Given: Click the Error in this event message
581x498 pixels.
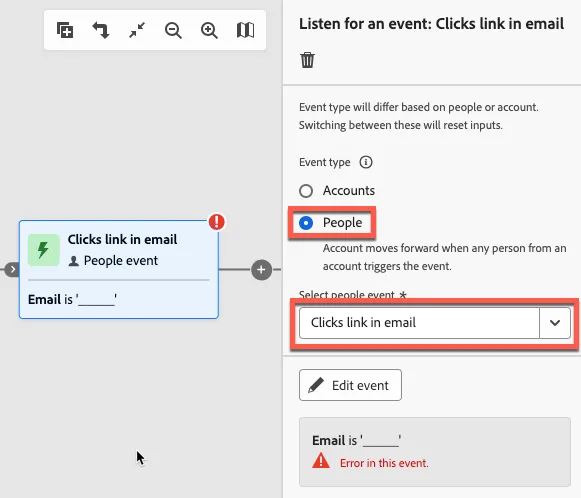Looking at the screenshot, I should click(x=384, y=463).
